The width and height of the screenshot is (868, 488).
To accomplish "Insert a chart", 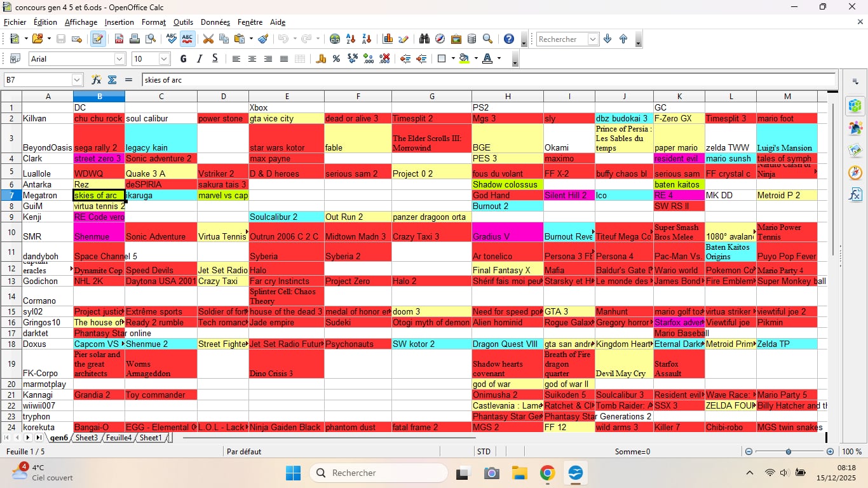I will 388,39.
